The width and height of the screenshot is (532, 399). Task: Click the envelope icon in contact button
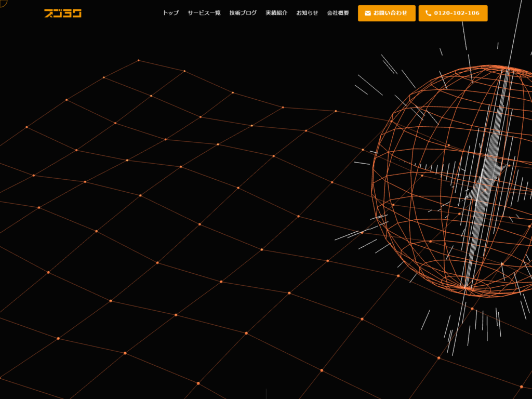pos(368,14)
